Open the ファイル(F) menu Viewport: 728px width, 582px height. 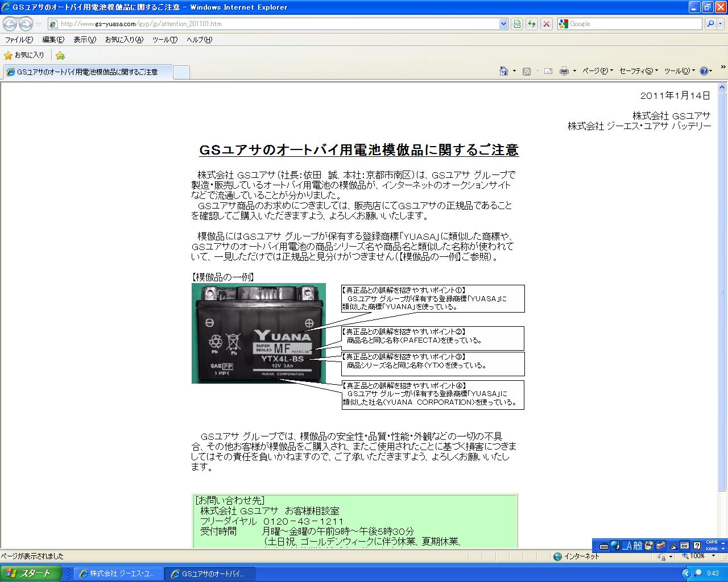(19, 40)
